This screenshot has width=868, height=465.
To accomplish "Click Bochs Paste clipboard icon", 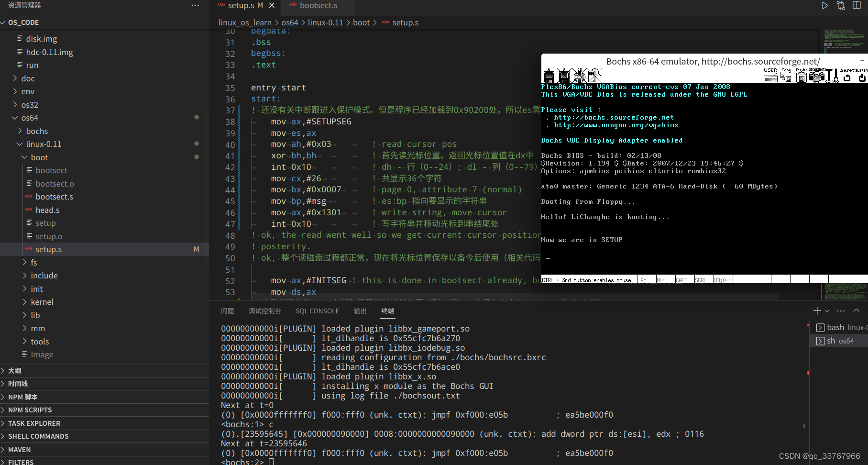I will 802,76.
